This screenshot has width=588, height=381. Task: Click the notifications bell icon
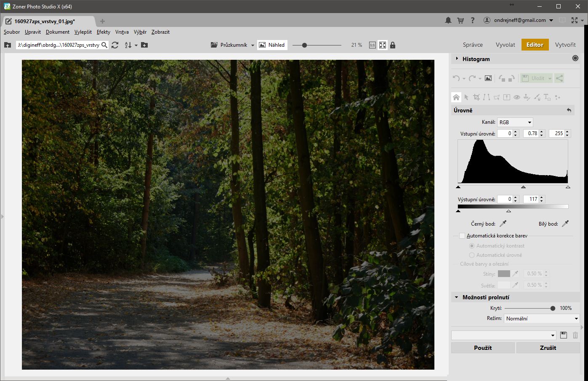coord(448,20)
